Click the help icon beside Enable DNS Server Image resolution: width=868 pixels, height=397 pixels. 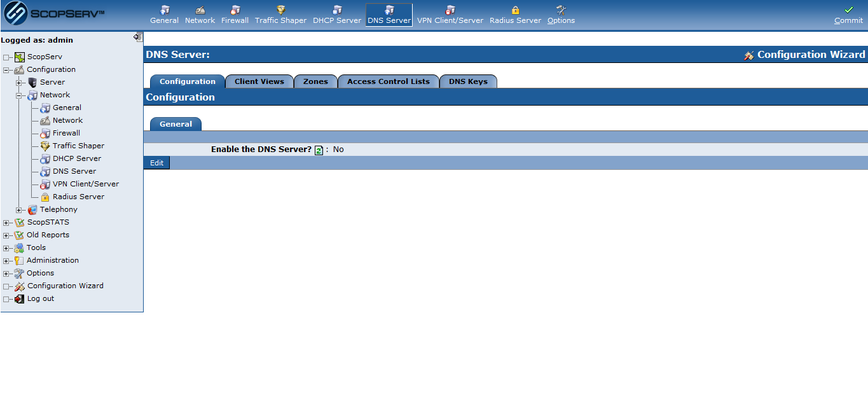pyautogui.click(x=319, y=150)
